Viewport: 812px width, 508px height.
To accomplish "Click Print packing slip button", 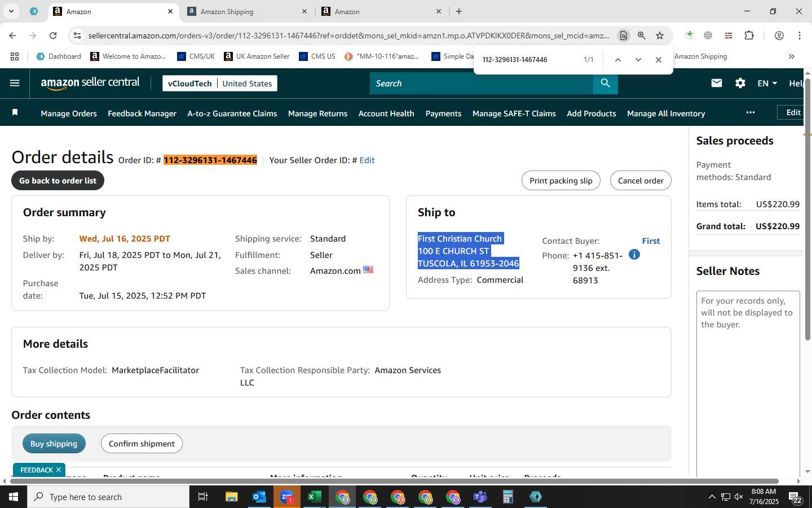I will click(561, 181).
